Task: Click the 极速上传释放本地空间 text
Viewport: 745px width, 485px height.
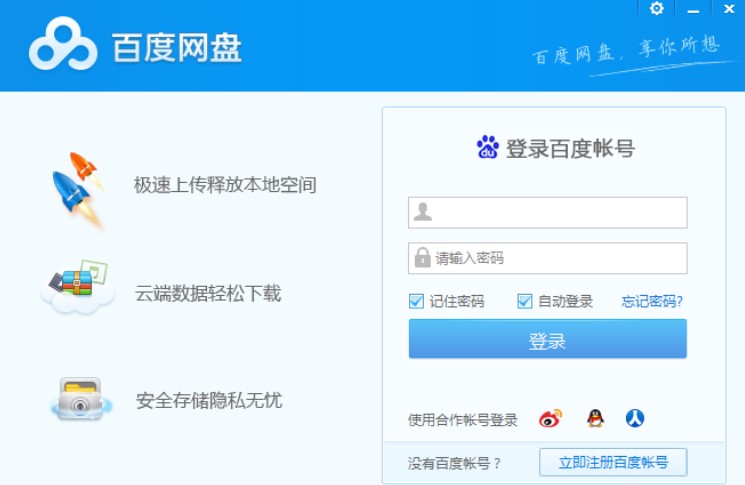Action: (225, 185)
